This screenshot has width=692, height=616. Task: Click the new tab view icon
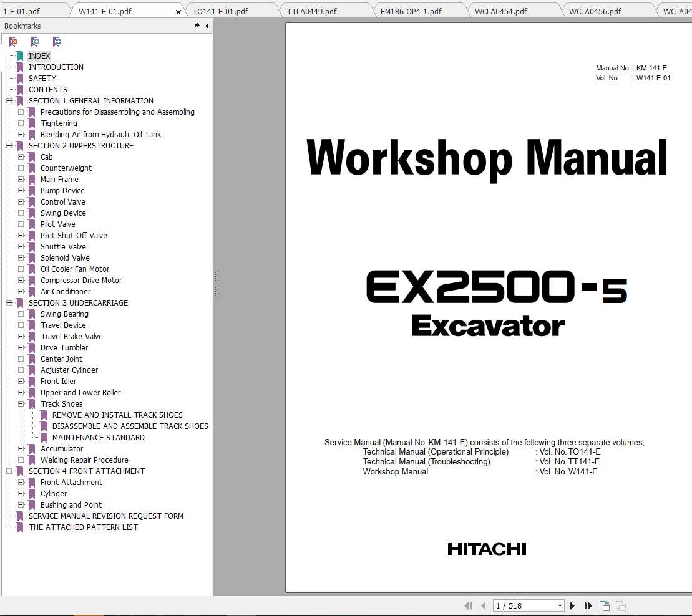[x=604, y=605]
